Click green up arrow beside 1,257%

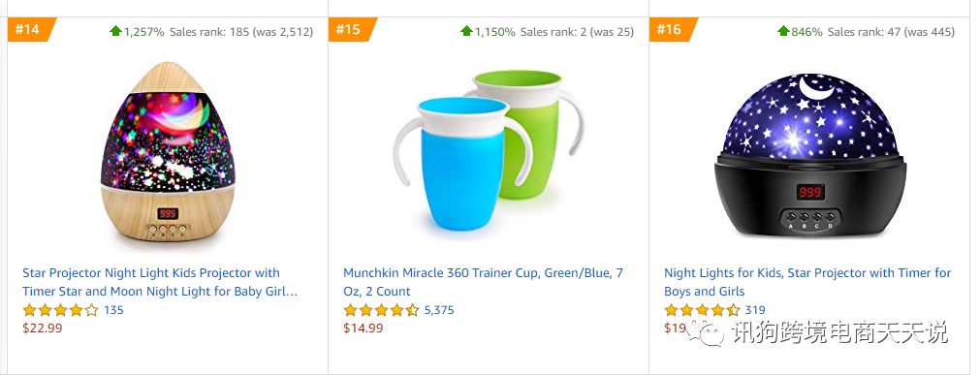tap(115, 31)
